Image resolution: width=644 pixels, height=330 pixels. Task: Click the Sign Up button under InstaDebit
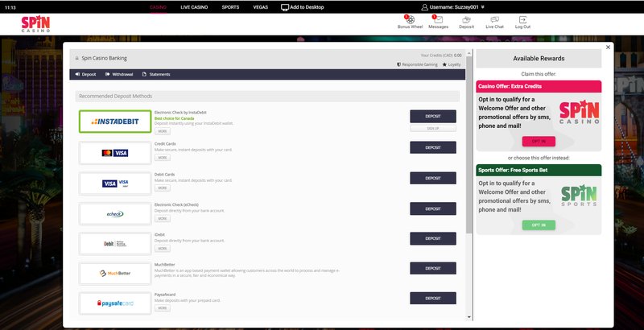click(x=433, y=129)
